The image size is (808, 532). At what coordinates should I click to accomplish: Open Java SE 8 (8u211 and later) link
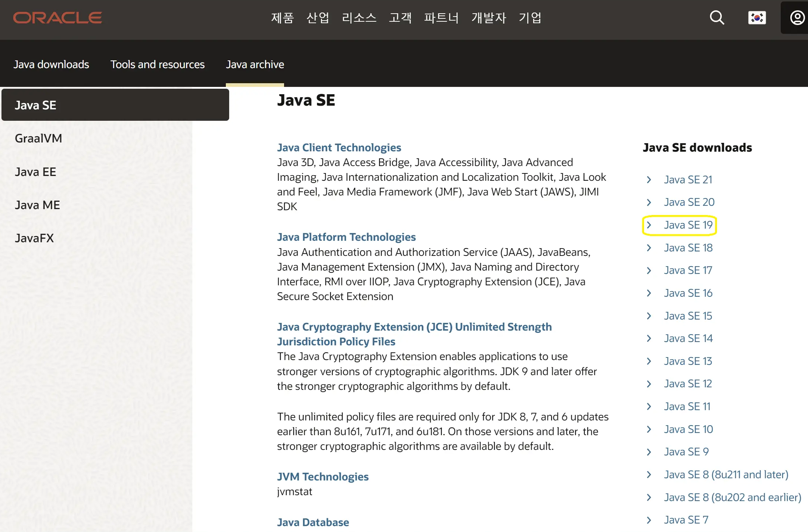click(x=726, y=475)
